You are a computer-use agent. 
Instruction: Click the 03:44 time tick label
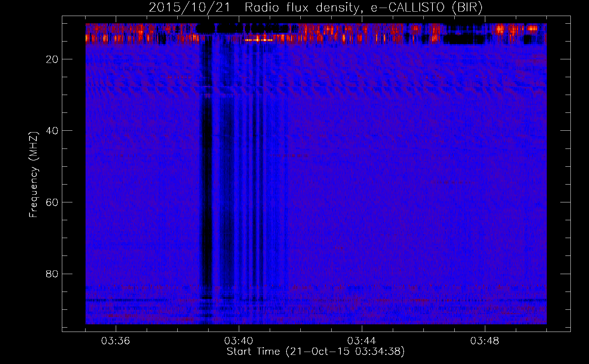point(362,341)
